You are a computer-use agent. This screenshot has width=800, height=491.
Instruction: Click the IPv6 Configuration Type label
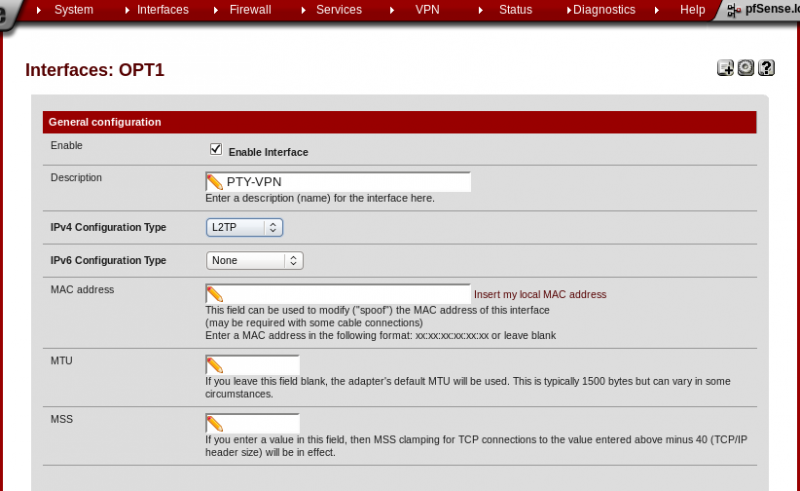[x=108, y=260]
